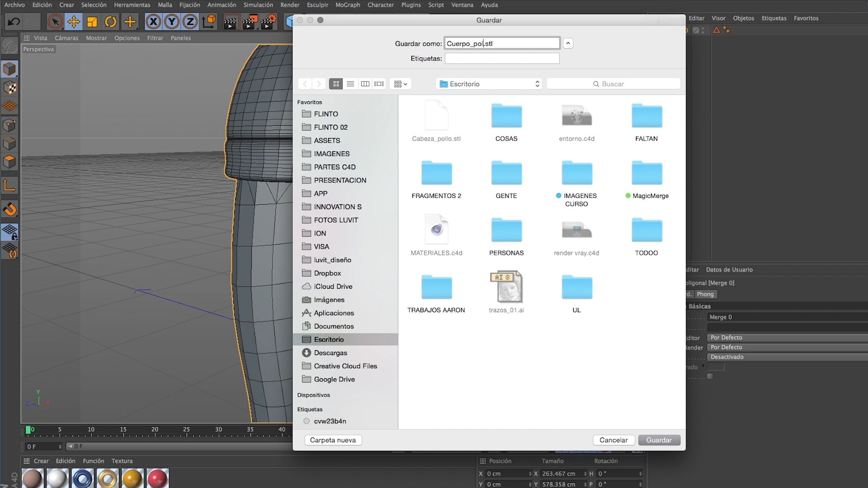
Task: Open the Simulación menu
Action: click(x=258, y=5)
